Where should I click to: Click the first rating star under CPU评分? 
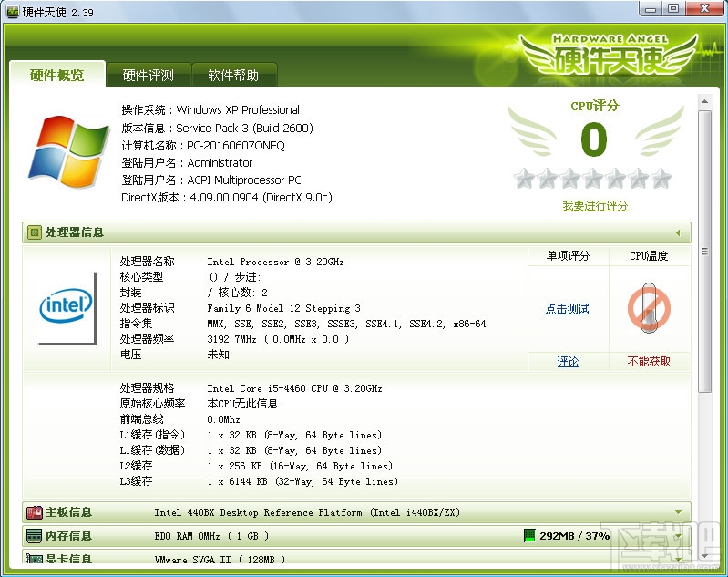(524, 179)
